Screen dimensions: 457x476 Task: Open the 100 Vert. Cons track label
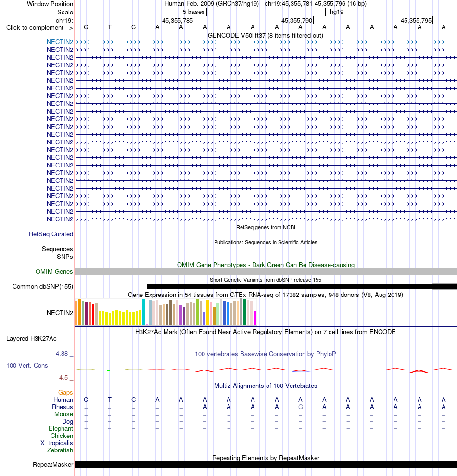pos(27,365)
